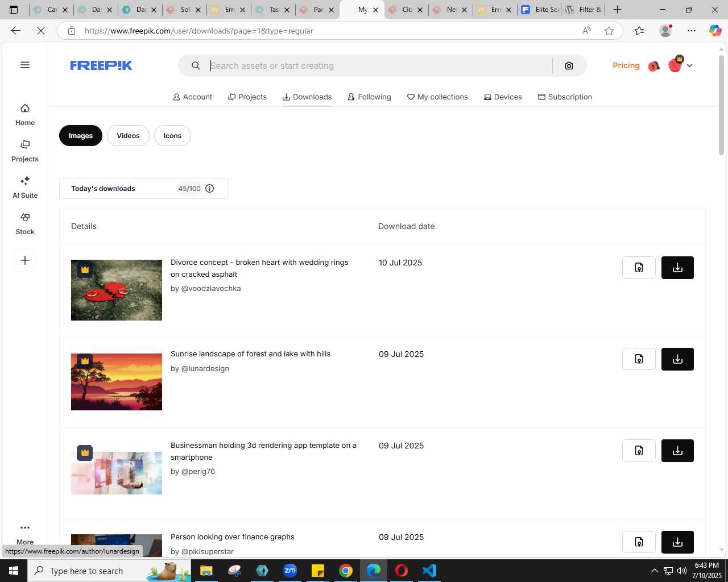Re-download Person looking over finance graphs
The image size is (728, 582).
click(x=677, y=542)
